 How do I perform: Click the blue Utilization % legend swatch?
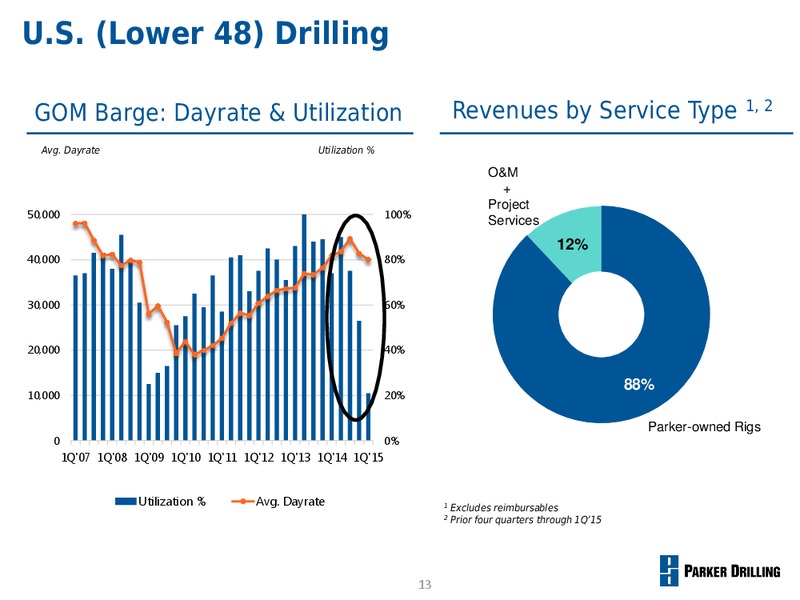[126, 502]
